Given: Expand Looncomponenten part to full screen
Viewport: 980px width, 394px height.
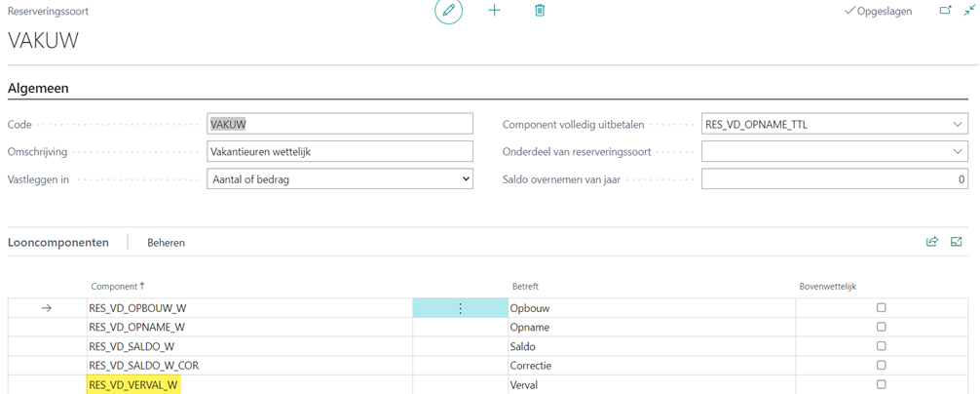Looking at the screenshot, I should (957, 242).
